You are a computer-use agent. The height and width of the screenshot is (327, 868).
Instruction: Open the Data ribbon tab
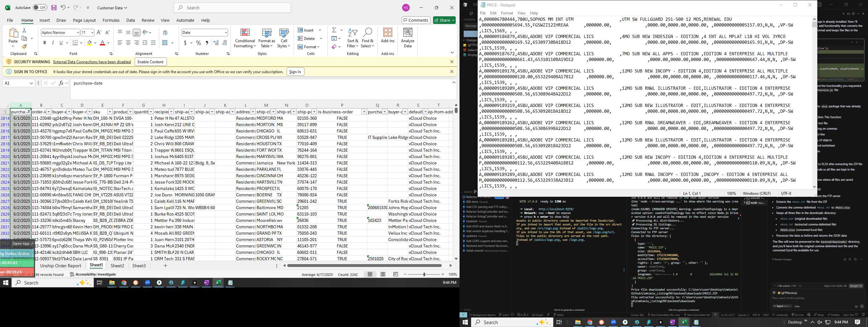click(131, 20)
